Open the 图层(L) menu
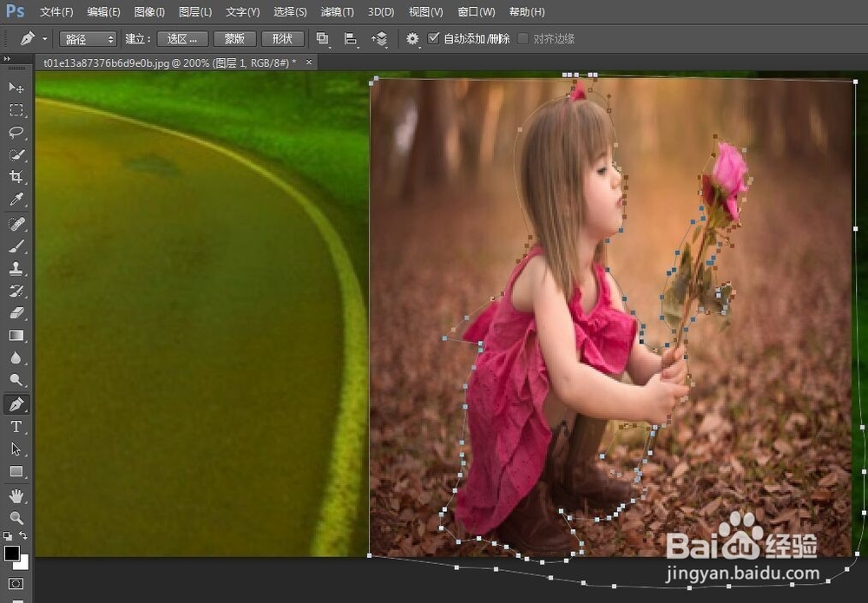 click(194, 11)
